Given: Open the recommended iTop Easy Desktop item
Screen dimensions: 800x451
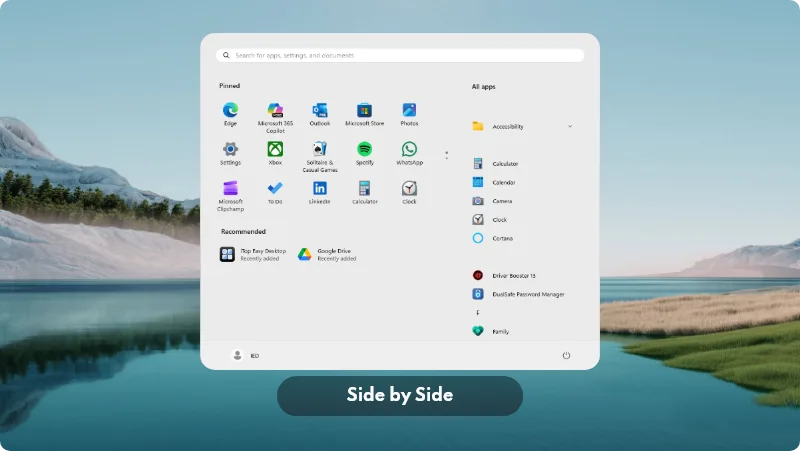Looking at the screenshot, I should click(253, 254).
